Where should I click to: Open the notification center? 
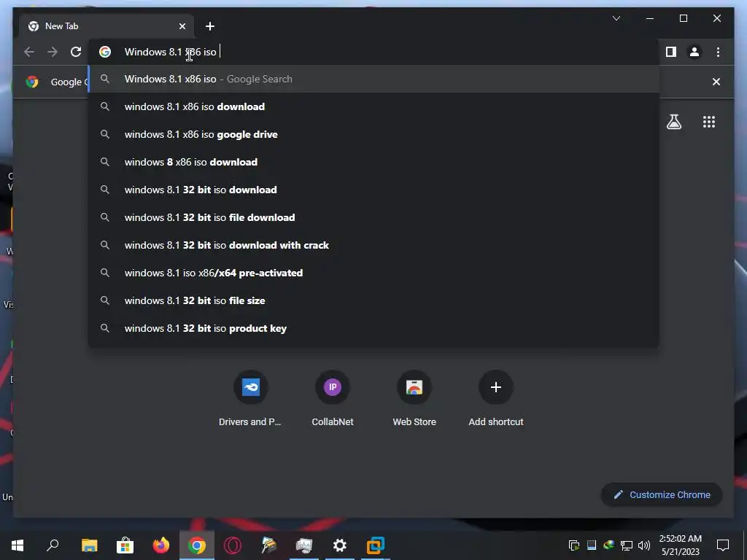(x=723, y=545)
